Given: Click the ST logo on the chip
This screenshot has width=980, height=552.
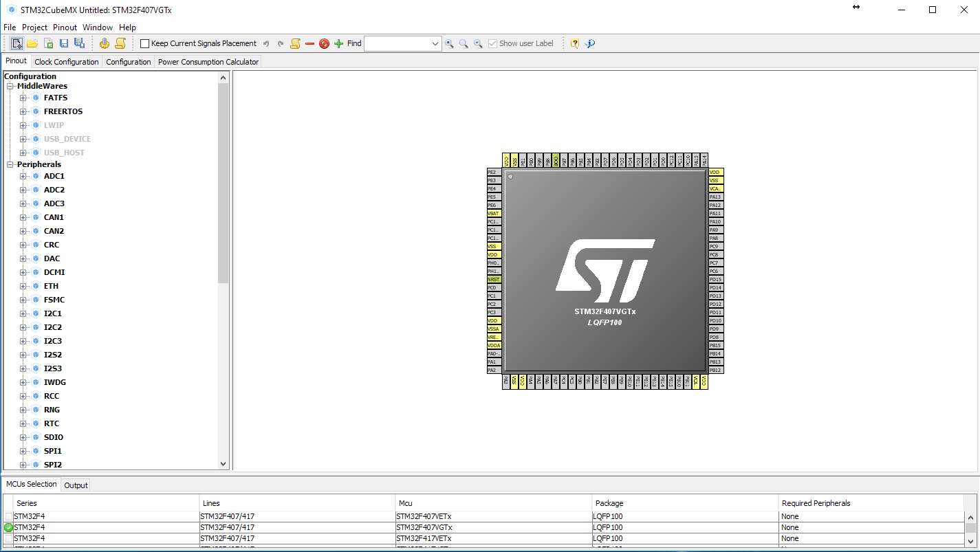Looking at the screenshot, I should coord(605,271).
